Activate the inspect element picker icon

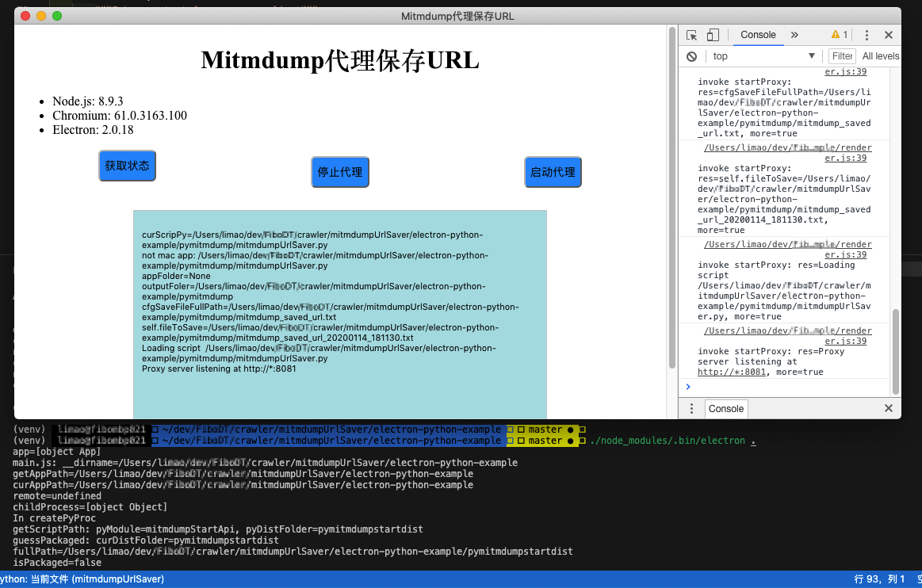pos(692,36)
